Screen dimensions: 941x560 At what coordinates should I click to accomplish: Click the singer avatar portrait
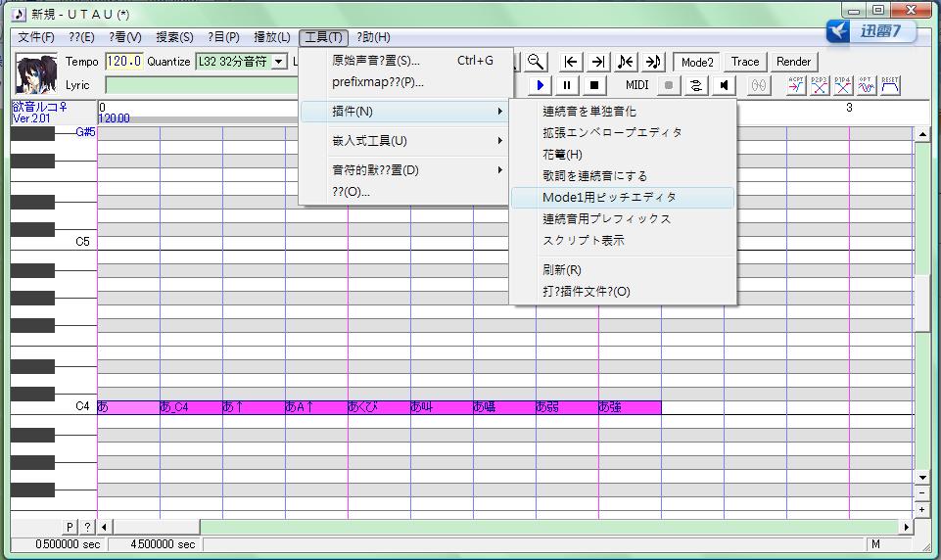36,73
